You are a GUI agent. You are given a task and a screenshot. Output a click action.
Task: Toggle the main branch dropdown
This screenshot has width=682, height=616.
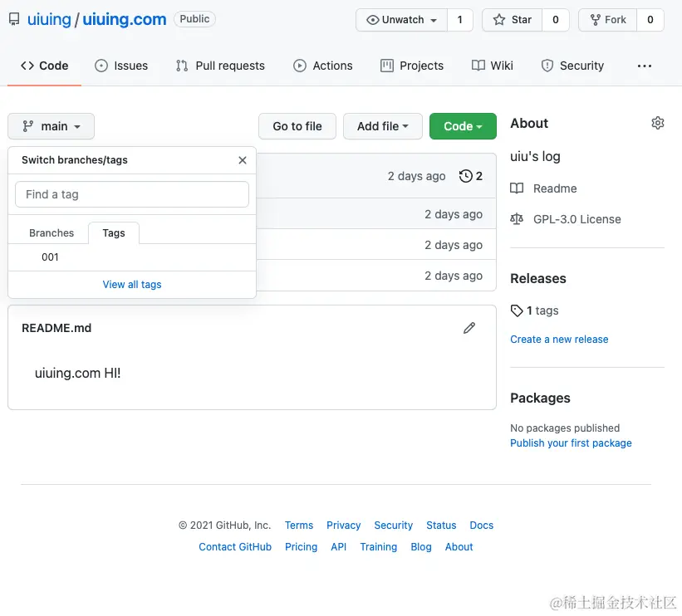51,126
